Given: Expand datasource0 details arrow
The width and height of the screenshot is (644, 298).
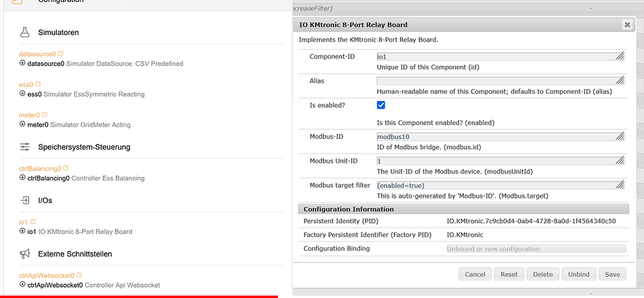Looking at the screenshot, I should point(22,63).
